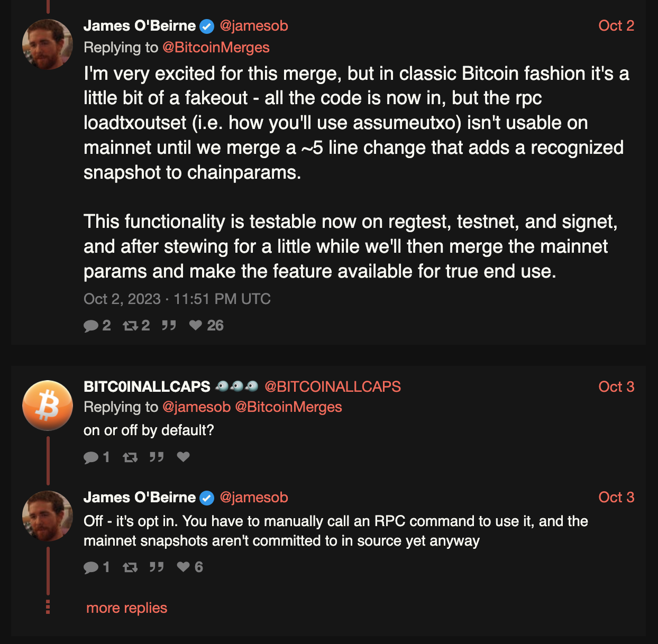This screenshot has height=644, width=658.
Task: Click the Oct 2 date link
Action: point(616,25)
